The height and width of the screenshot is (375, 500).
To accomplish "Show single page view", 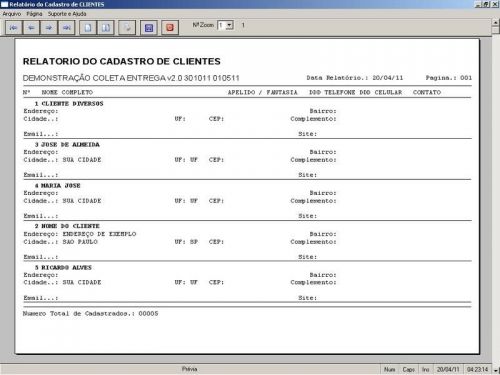I will point(88,28).
